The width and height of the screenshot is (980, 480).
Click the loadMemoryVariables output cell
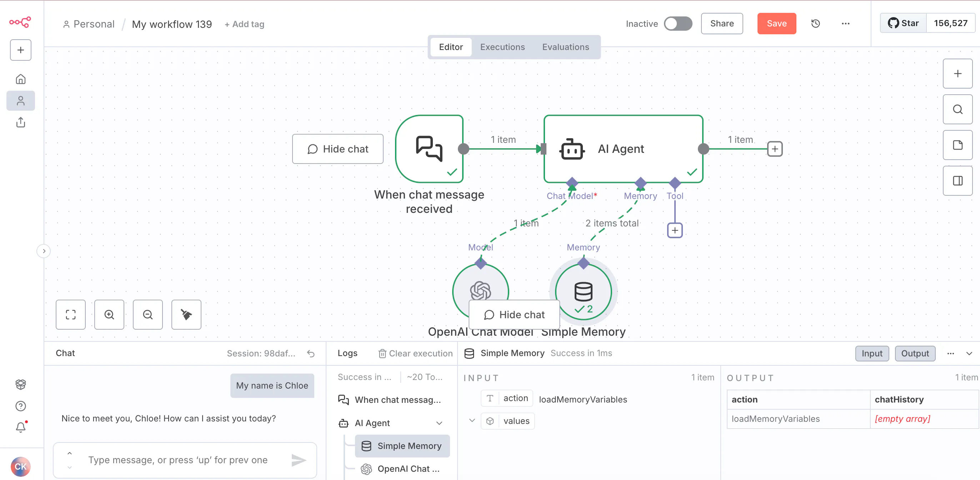pos(799,419)
